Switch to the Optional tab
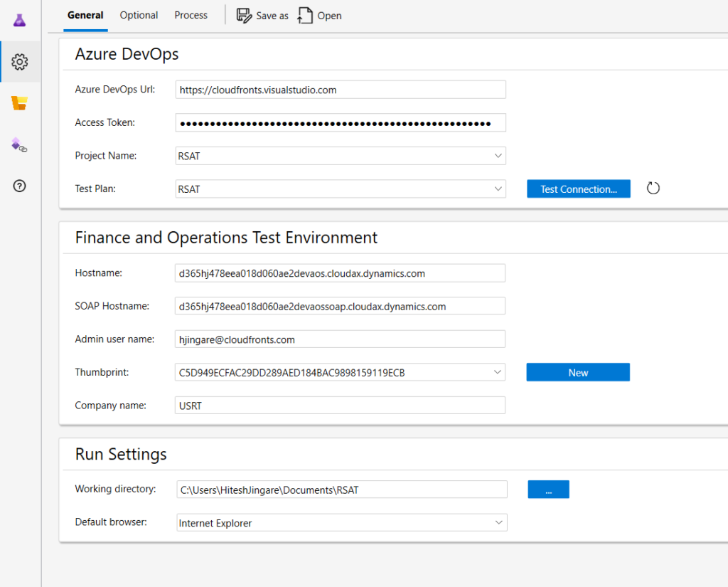This screenshot has height=587, width=728. [139, 16]
